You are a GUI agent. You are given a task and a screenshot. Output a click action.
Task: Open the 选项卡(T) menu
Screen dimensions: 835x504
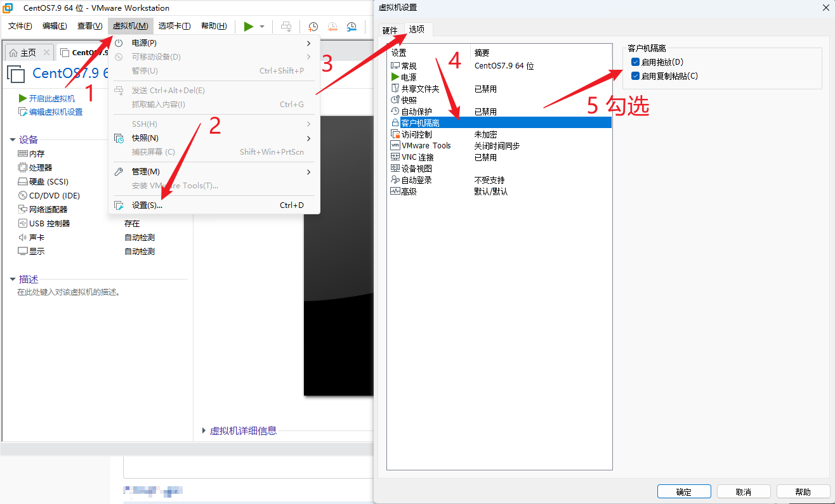click(174, 26)
